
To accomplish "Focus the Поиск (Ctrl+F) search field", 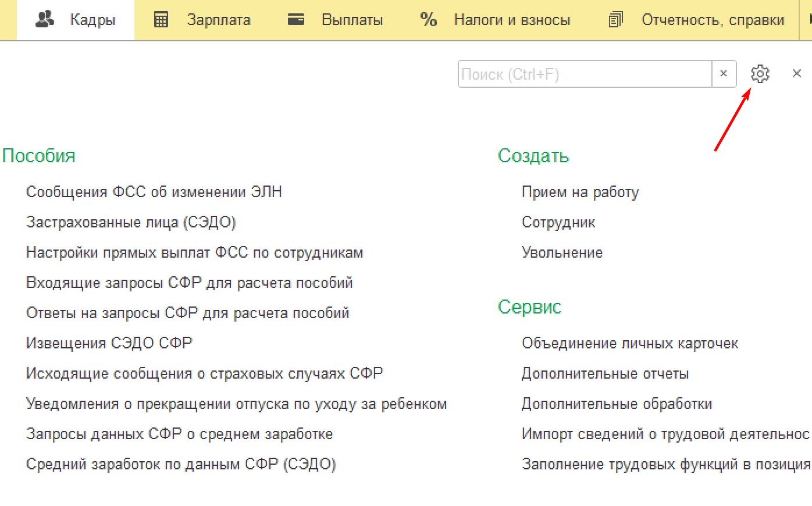I will point(585,74).
